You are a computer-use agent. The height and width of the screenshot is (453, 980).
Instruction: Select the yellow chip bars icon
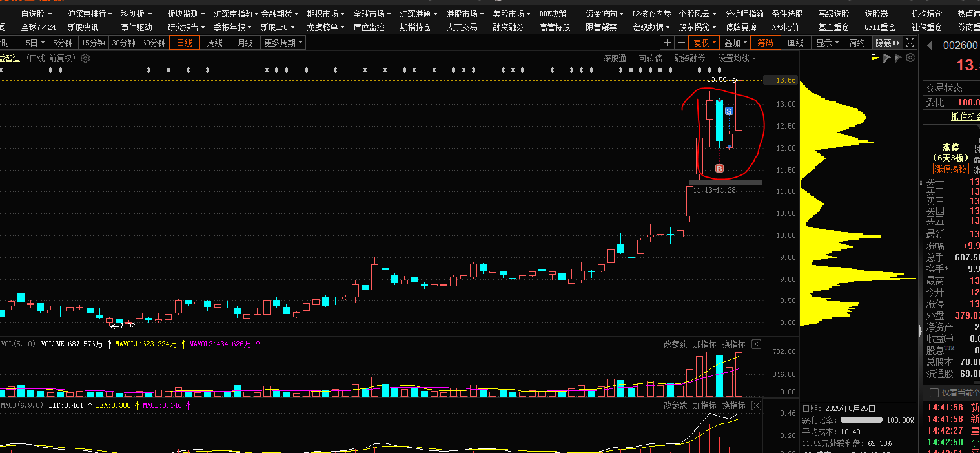875,58
